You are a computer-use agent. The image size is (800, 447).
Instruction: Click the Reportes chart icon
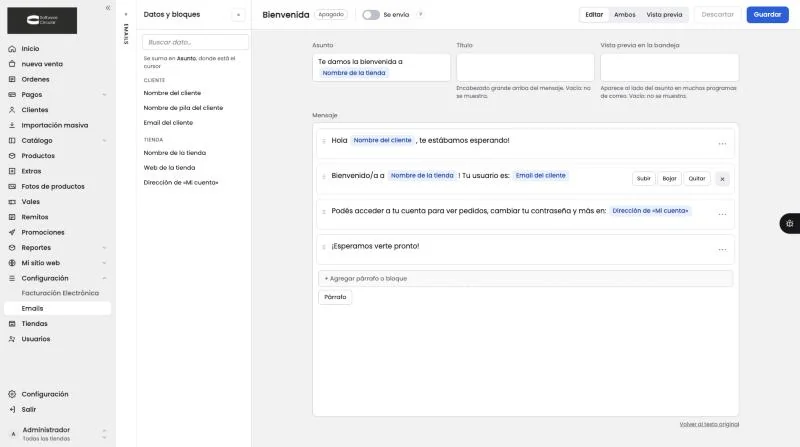12,248
